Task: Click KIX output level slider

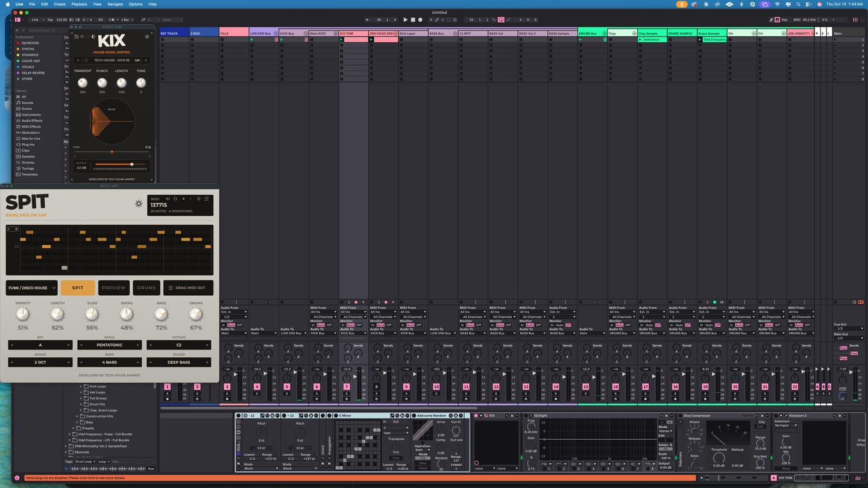Action: (x=121, y=164)
